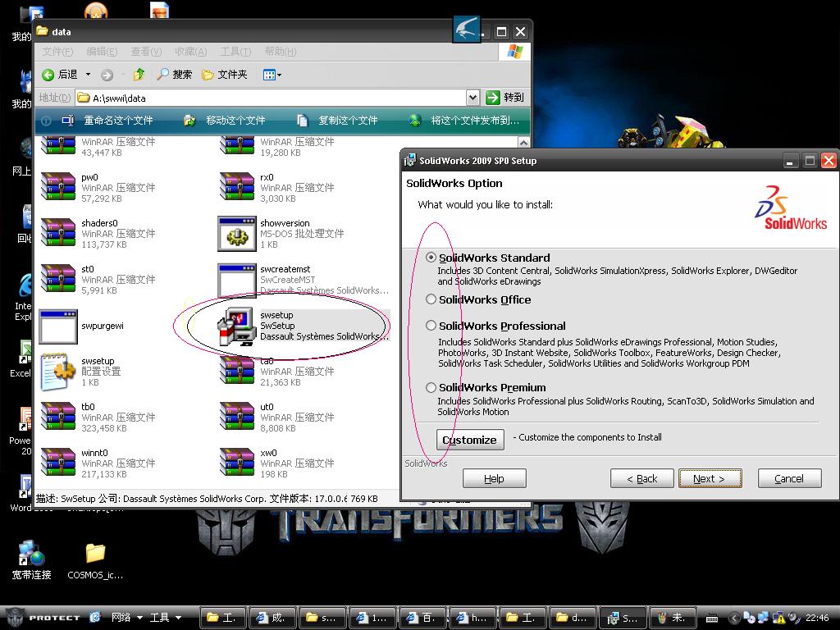Go Back in SolidWorks setup

pos(641,478)
